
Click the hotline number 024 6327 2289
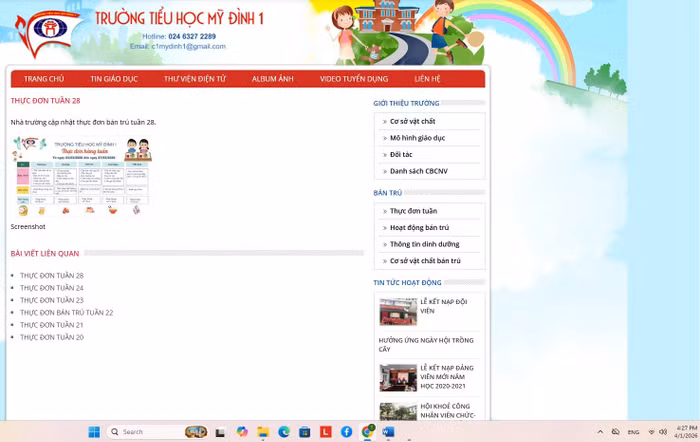192,37
